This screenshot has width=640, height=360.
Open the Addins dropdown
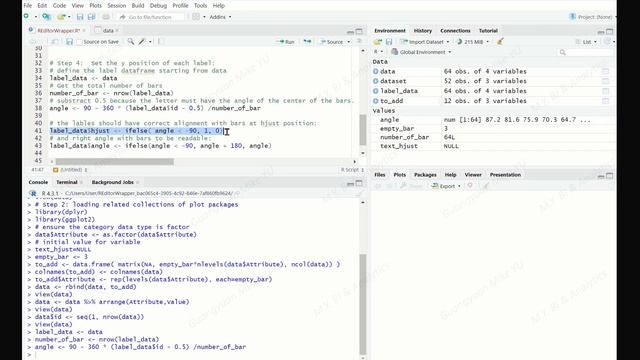(220, 17)
